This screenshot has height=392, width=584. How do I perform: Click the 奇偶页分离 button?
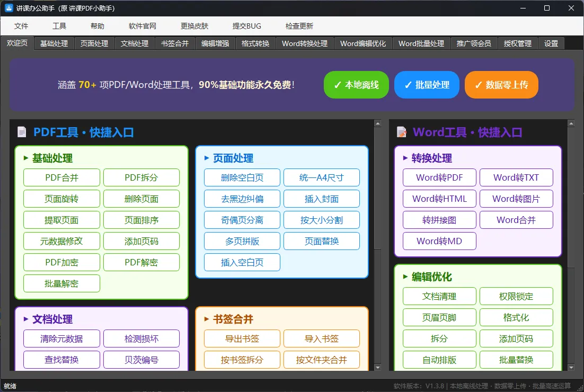242,220
